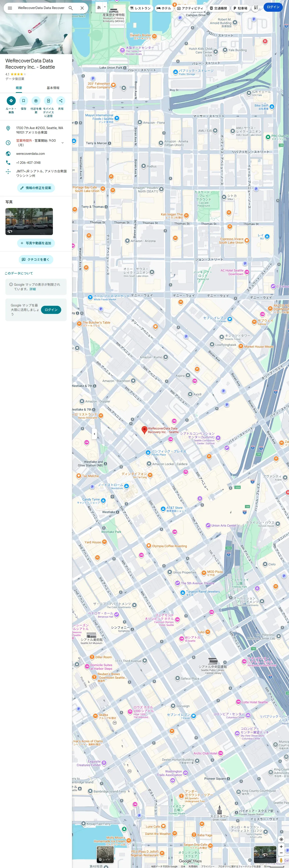Click the クチコミを書く button
The height and width of the screenshot is (868, 289).
[x=36, y=259]
